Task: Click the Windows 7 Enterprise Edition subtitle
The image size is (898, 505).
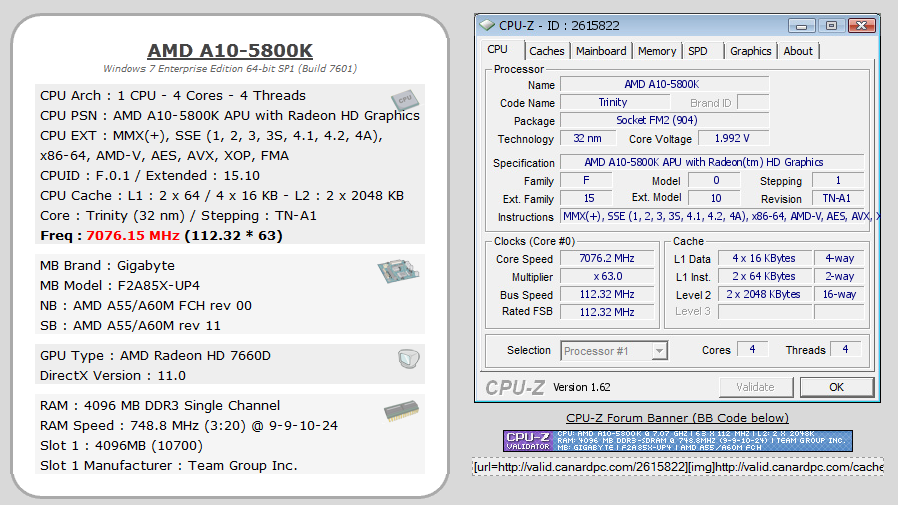Action: (x=230, y=69)
